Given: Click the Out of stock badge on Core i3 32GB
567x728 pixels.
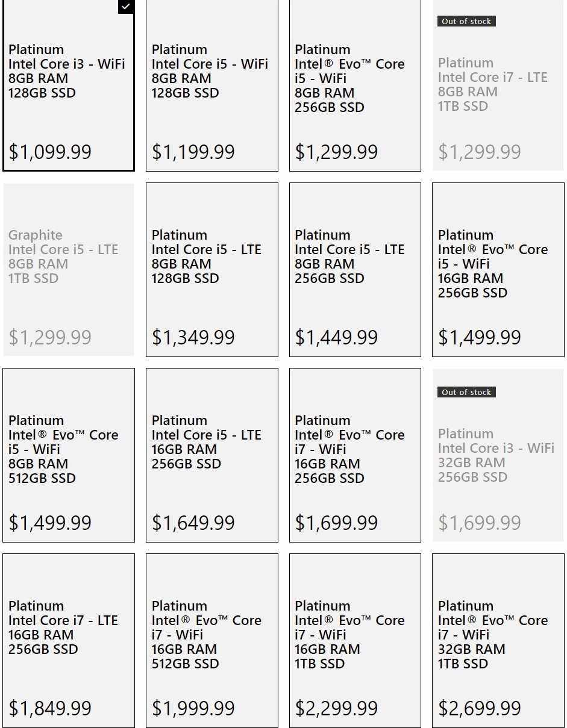Looking at the screenshot, I should (466, 393).
